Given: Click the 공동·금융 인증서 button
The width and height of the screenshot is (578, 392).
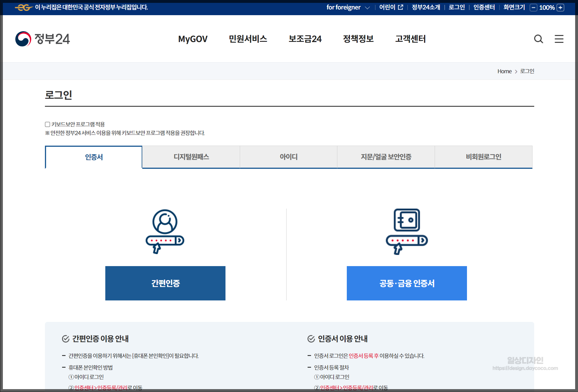Looking at the screenshot, I should tap(407, 283).
